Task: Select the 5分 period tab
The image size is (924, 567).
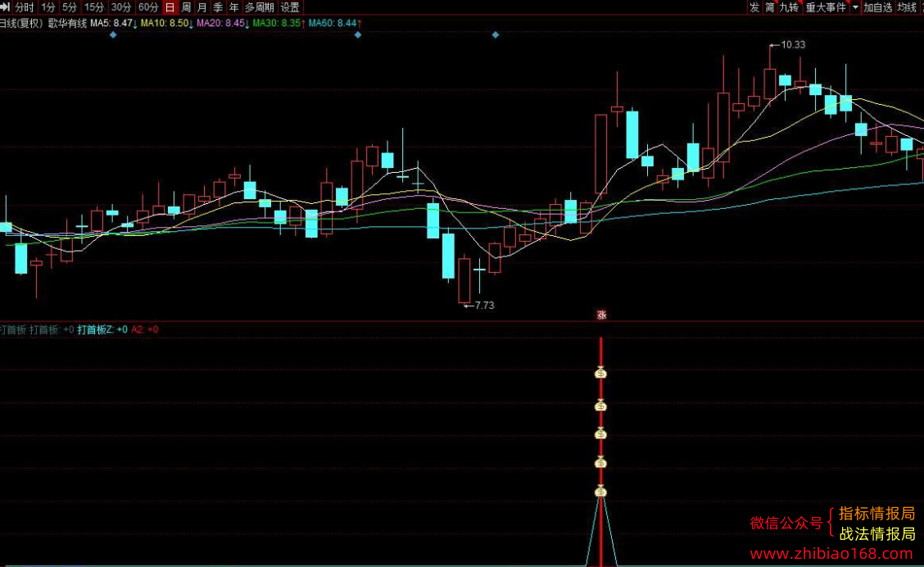Action: 70,7
